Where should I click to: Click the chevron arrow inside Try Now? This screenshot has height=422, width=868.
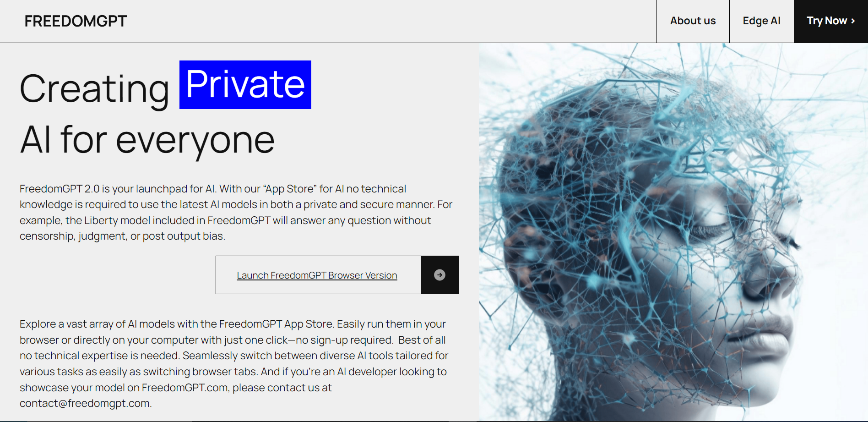pyautogui.click(x=852, y=21)
